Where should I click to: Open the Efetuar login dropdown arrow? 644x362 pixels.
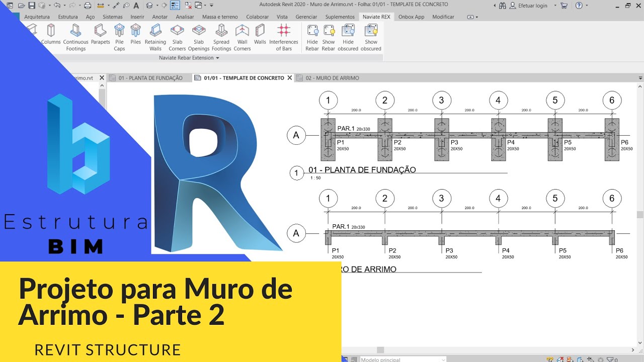click(x=555, y=6)
